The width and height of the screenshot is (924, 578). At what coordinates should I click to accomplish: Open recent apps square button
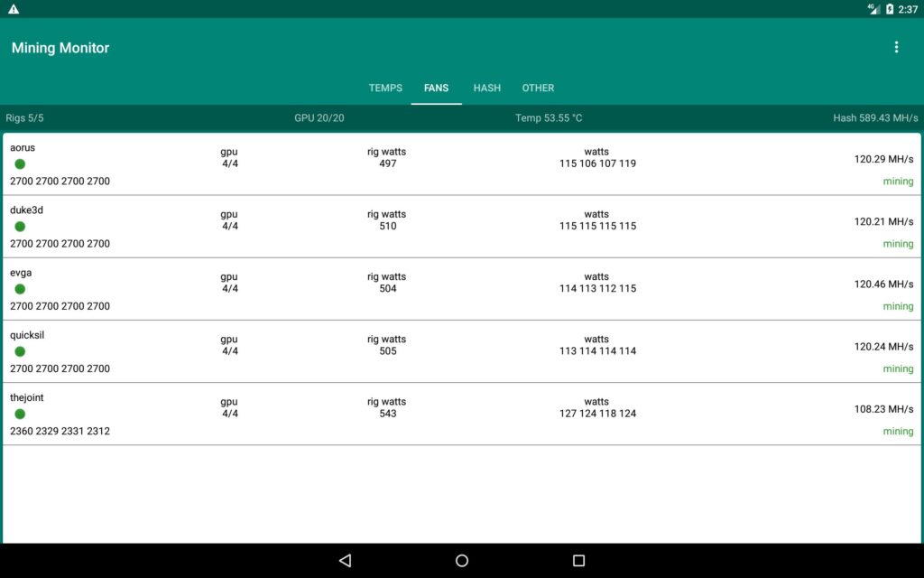(x=578, y=561)
